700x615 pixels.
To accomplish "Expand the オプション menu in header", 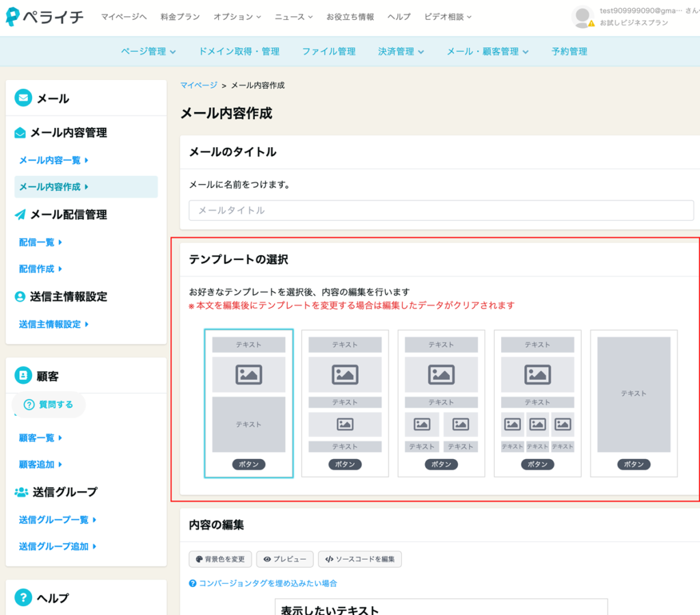I will [x=237, y=16].
